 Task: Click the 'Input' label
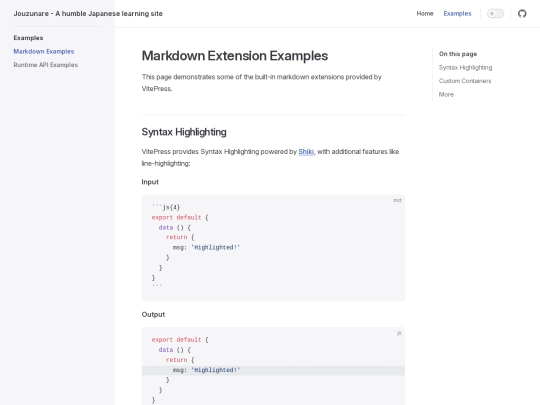[x=150, y=182]
